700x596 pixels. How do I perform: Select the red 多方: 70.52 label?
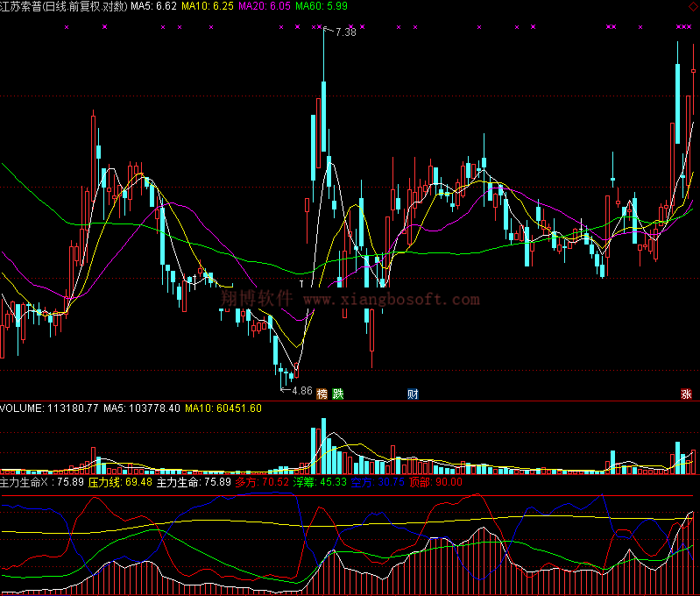click(x=262, y=483)
